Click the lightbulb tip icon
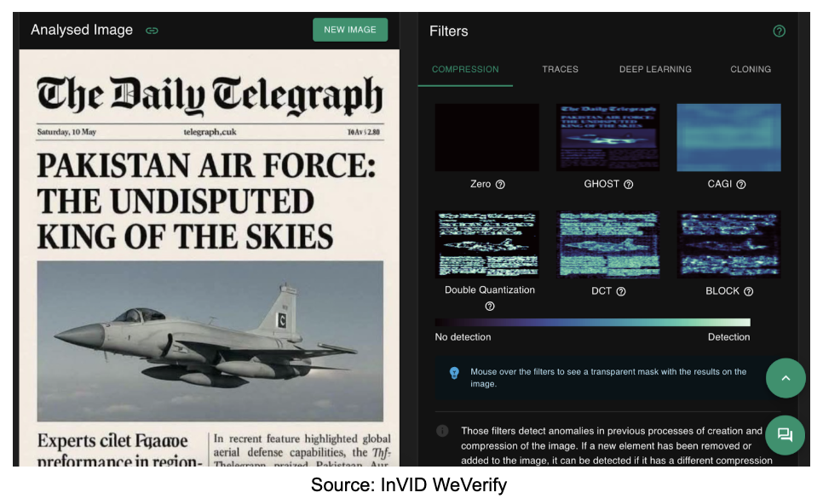 (x=454, y=373)
